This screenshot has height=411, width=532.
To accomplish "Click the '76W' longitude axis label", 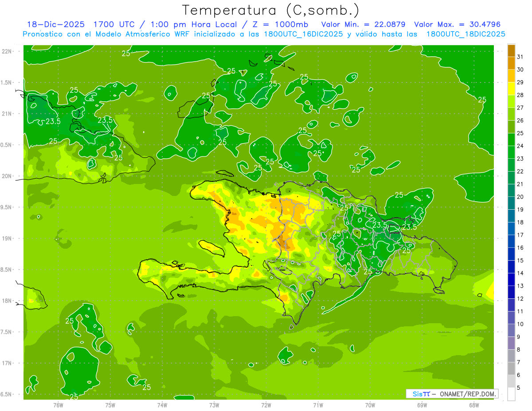I will 58,405.
